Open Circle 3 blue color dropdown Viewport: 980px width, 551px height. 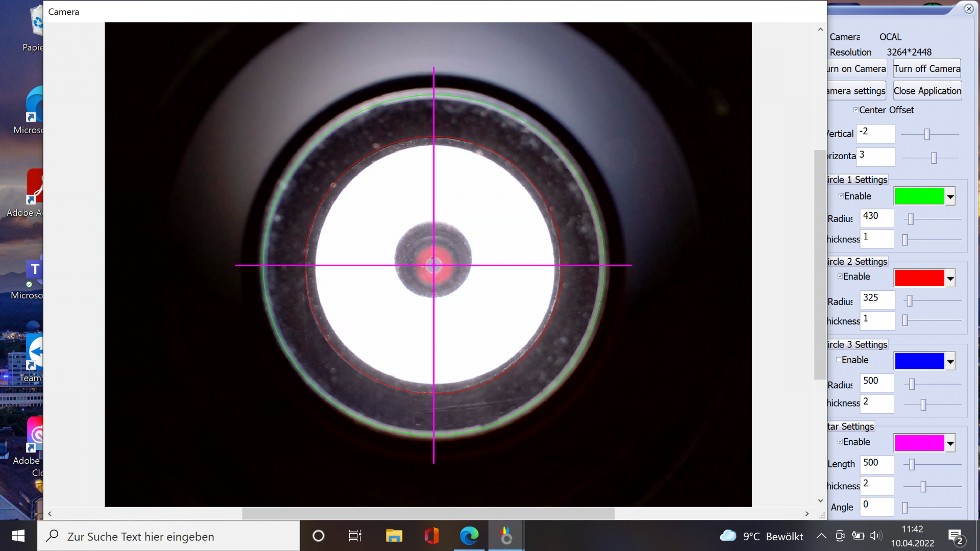[950, 361]
